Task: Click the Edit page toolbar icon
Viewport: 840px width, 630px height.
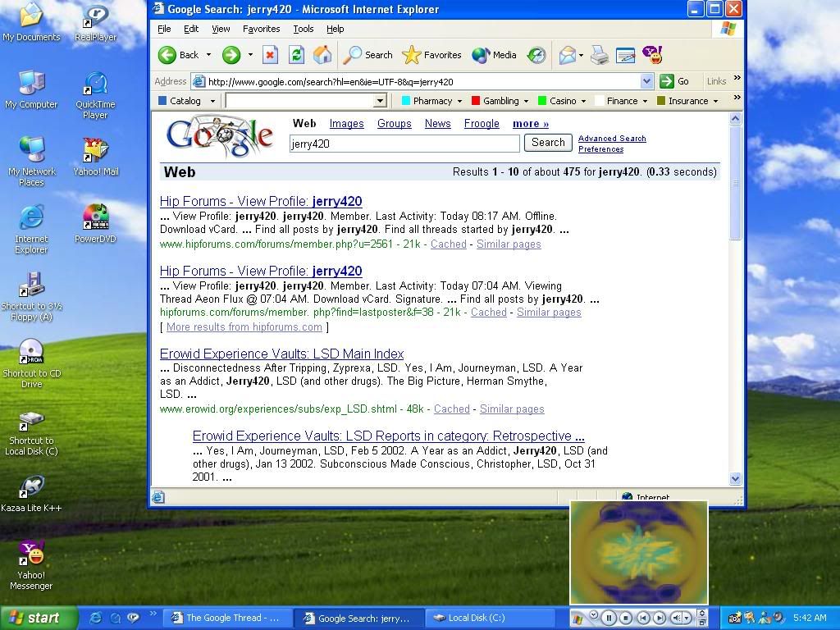Action: pos(625,55)
